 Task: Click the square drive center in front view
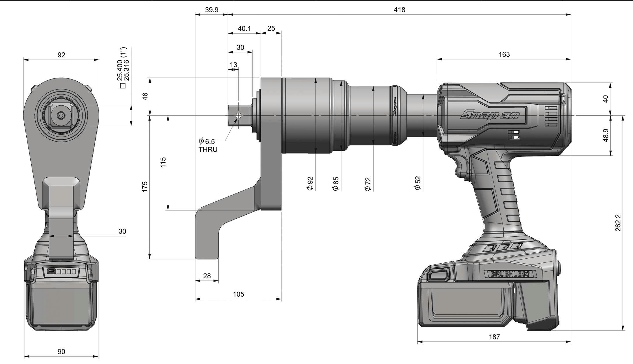point(61,115)
